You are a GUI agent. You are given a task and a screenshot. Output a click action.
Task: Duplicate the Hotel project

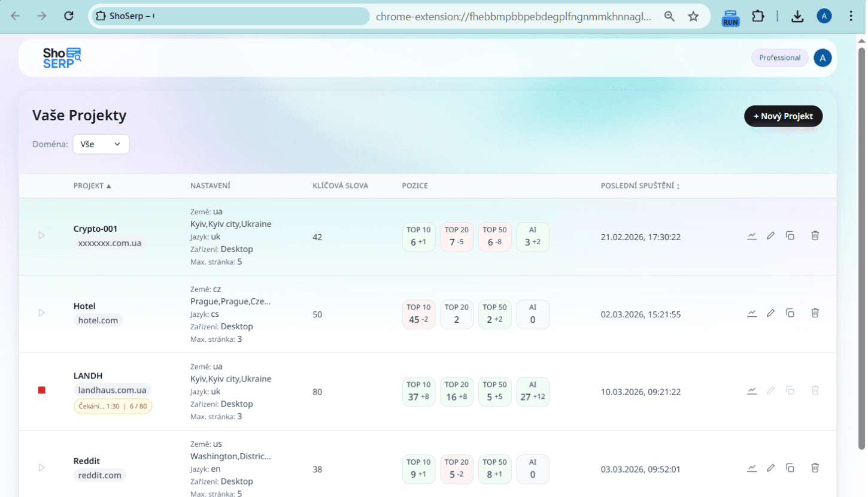coord(790,313)
